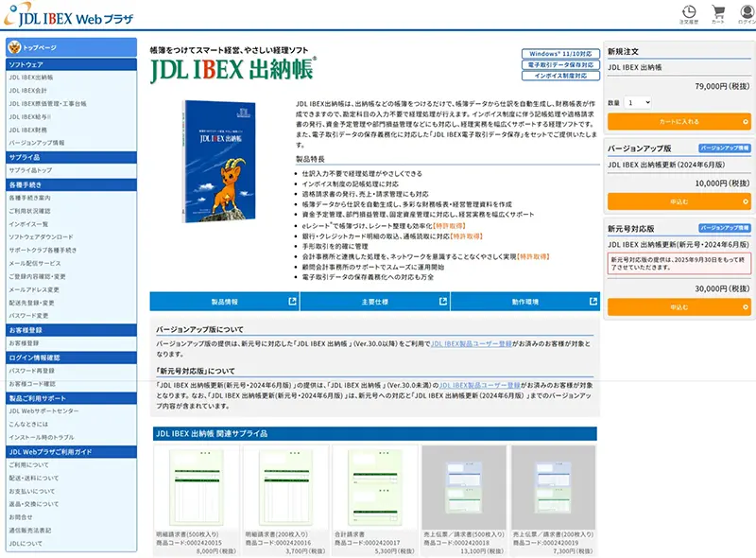Screen dimensions: 756x558
Task: Click external-link icon on 主要仕様 button
Action: click(x=443, y=301)
